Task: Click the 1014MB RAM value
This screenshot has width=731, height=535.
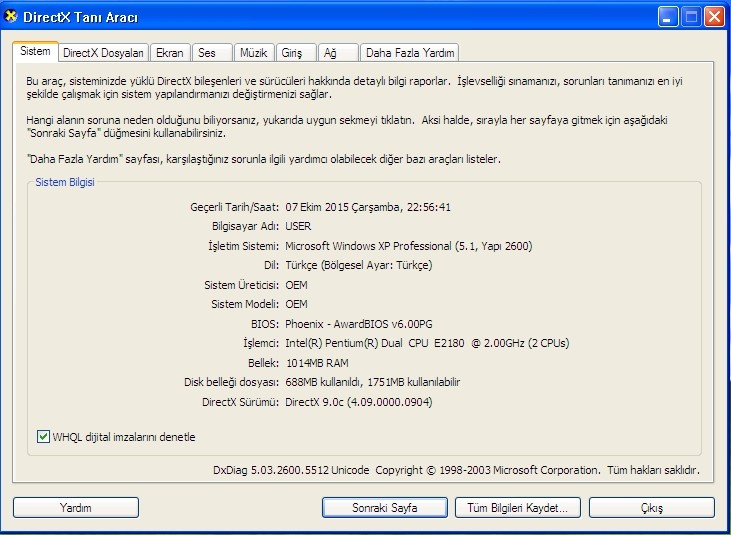Action: (317, 363)
